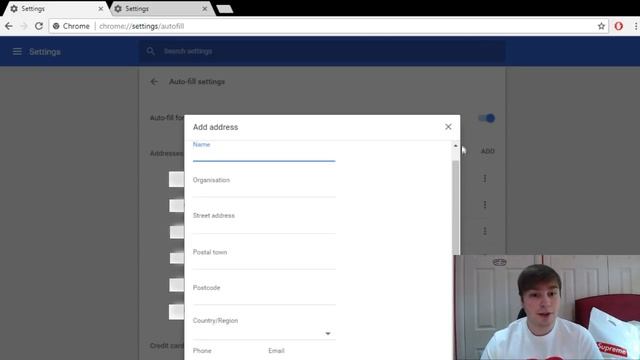Toggle the Auto-fill forms switch
640x360 pixels.
pyautogui.click(x=487, y=118)
